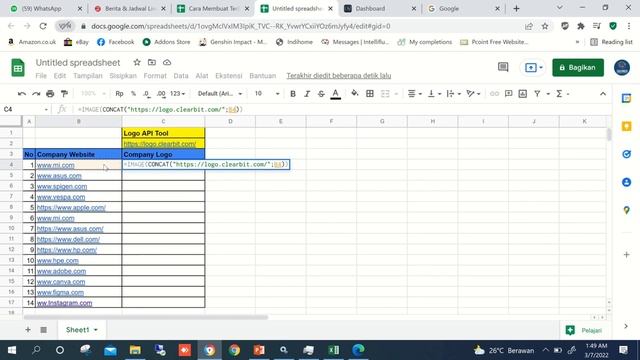Image resolution: width=640 pixels, height=360 pixels.
Task: Open the Format menu
Action: (x=155, y=76)
